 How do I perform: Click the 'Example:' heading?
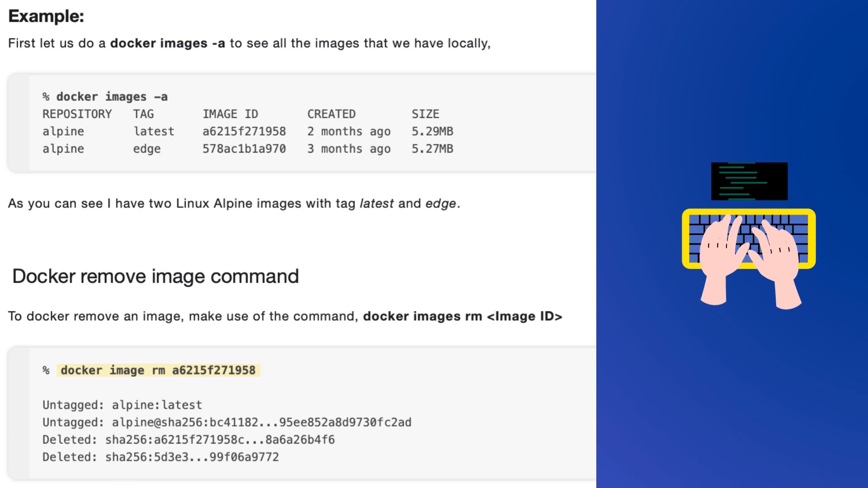point(46,16)
